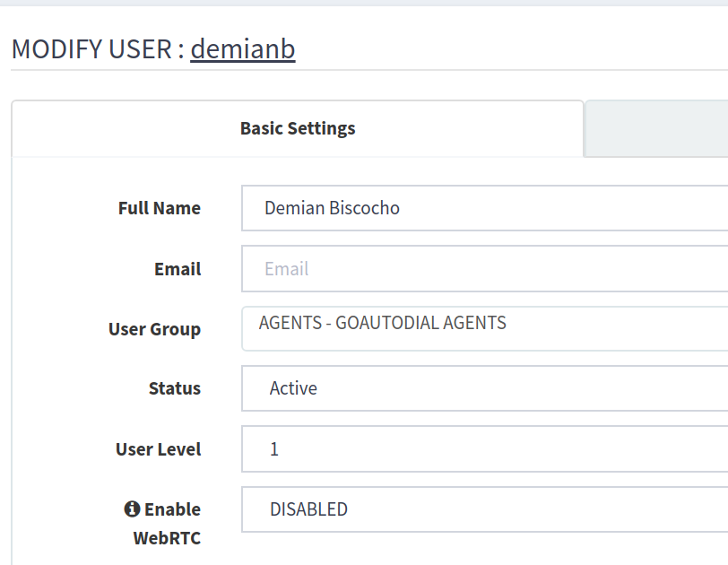Click the info icon beside Enable WebRTC
This screenshot has height=565, width=728.
[x=132, y=508]
